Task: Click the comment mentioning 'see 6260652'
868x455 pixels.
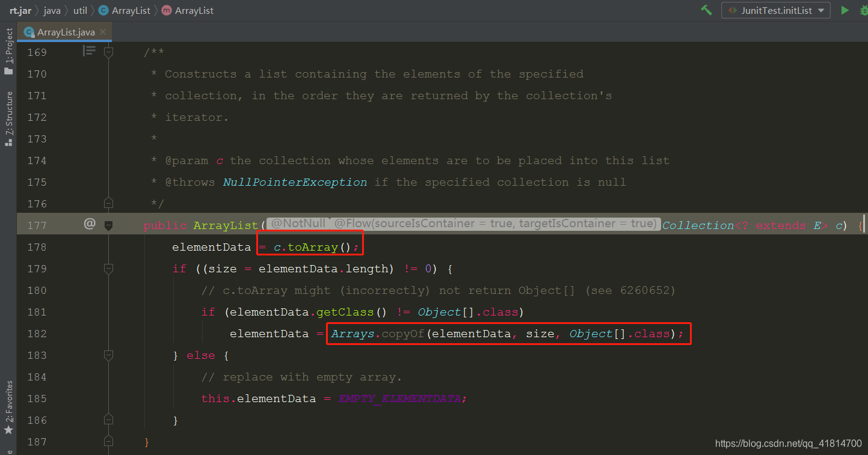Action: pyautogui.click(x=439, y=290)
